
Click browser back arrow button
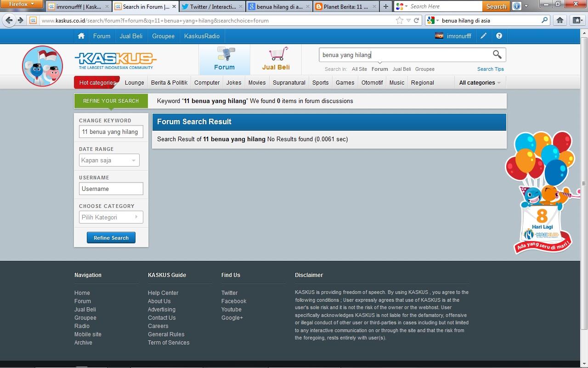[x=9, y=20]
